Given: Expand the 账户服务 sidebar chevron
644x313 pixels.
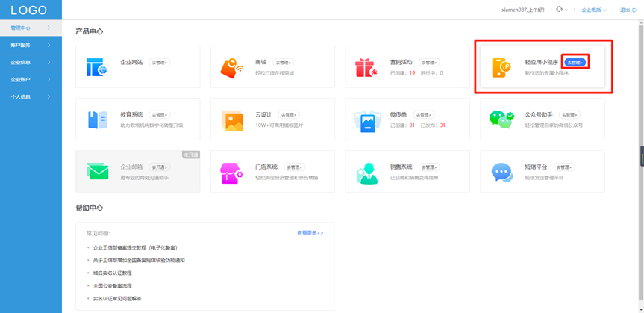Looking at the screenshot, I should (49, 45).
